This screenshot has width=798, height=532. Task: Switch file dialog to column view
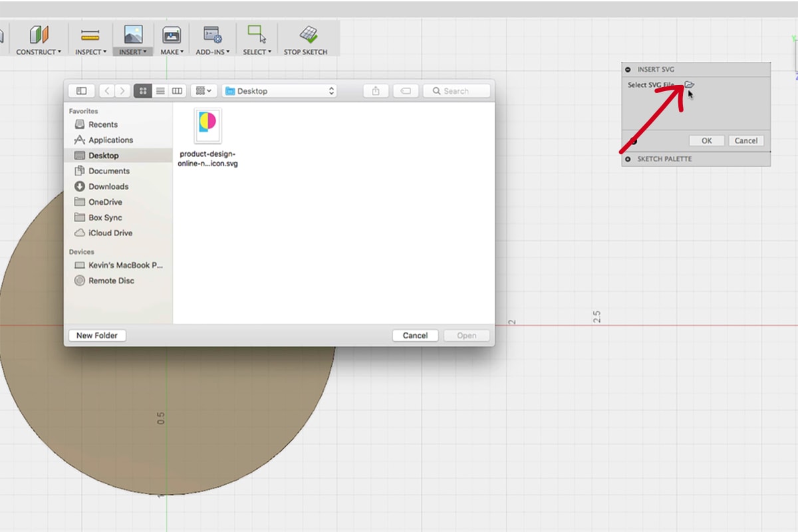click(178, 91)
